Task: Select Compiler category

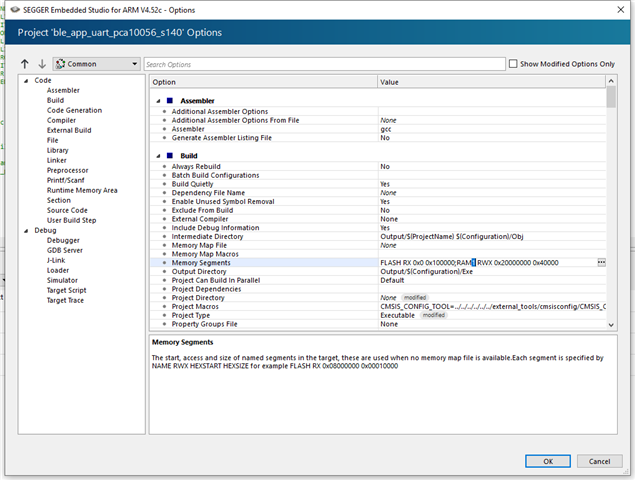Action: (x=62, y=120)
